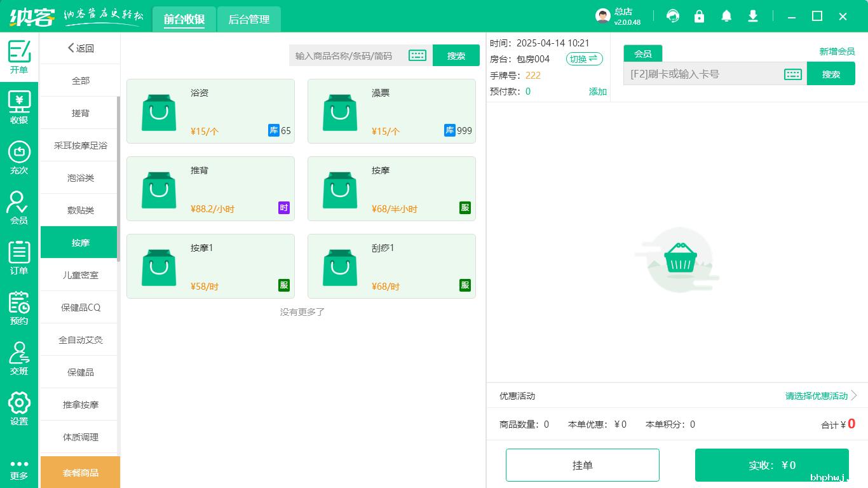Click the 挂单 hold order button
The width and height of the screenshot is (868, 488).
click(x=583, y=465)
